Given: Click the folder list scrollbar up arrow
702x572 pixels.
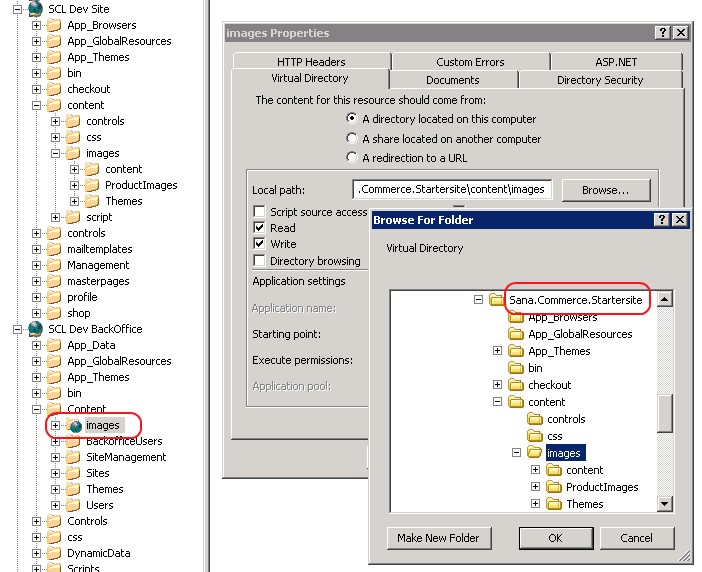Looking at the screenshot, I should tap(665, 299).
